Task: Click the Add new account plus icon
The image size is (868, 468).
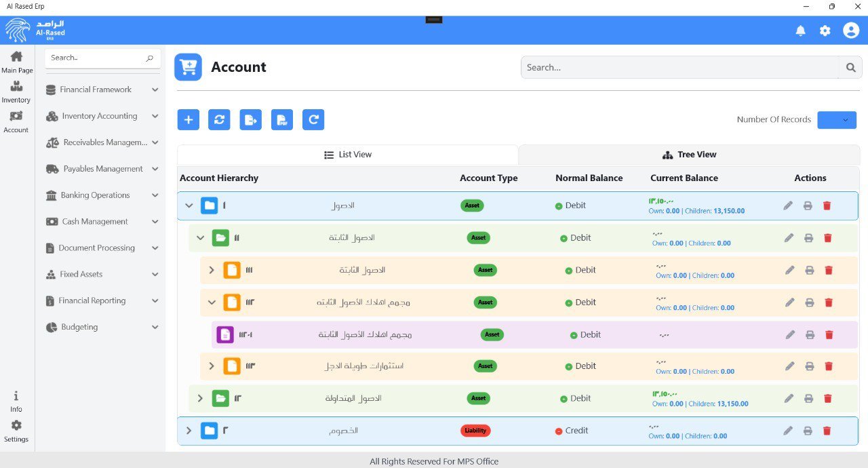Action: pyautogui.click(x=189, y=119)
